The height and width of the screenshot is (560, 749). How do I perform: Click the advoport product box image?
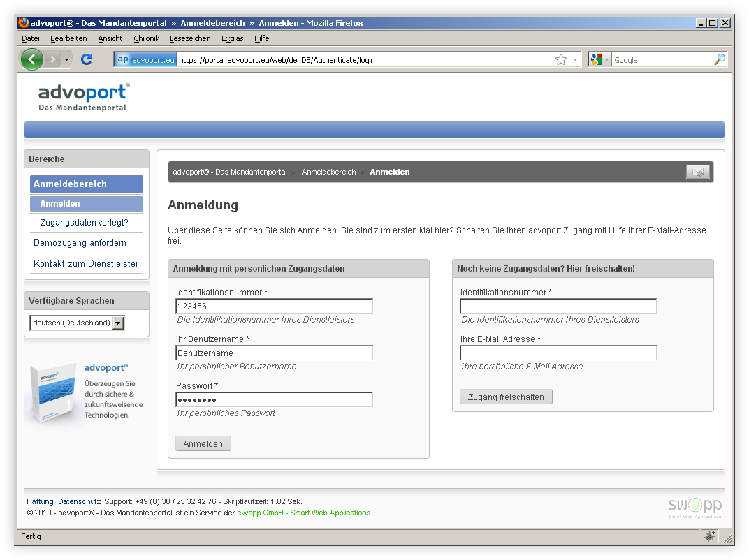[52, 392]
